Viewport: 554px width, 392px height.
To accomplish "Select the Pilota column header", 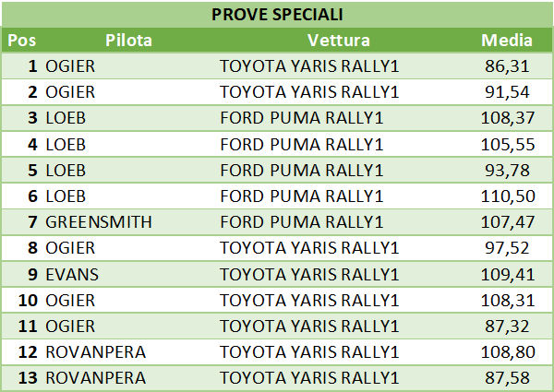I will click(x=128, y=41).
